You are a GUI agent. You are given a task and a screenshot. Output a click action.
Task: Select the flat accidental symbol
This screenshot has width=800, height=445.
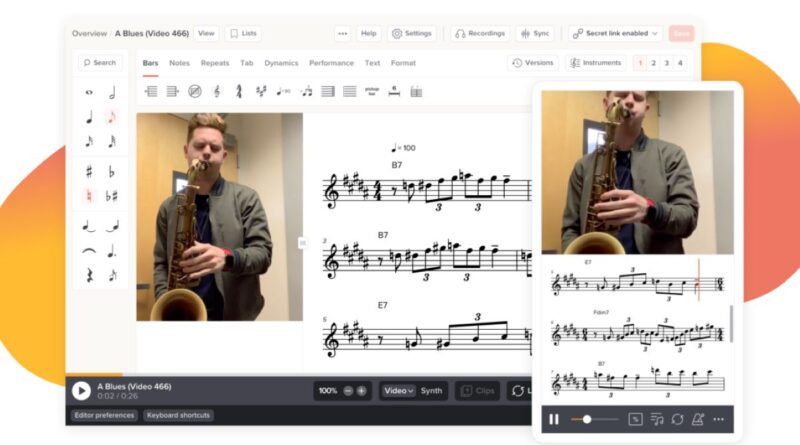tap(112, 171)
